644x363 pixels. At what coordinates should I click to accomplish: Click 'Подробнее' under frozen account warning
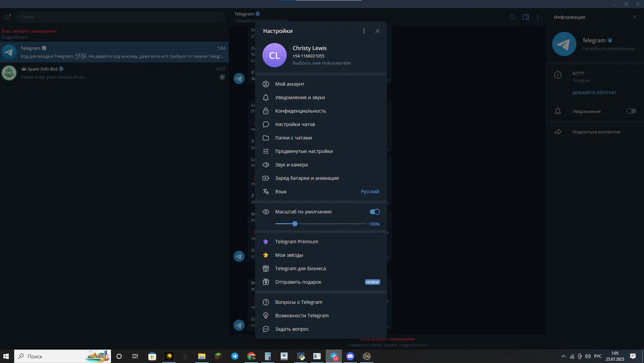coord(14,37)
